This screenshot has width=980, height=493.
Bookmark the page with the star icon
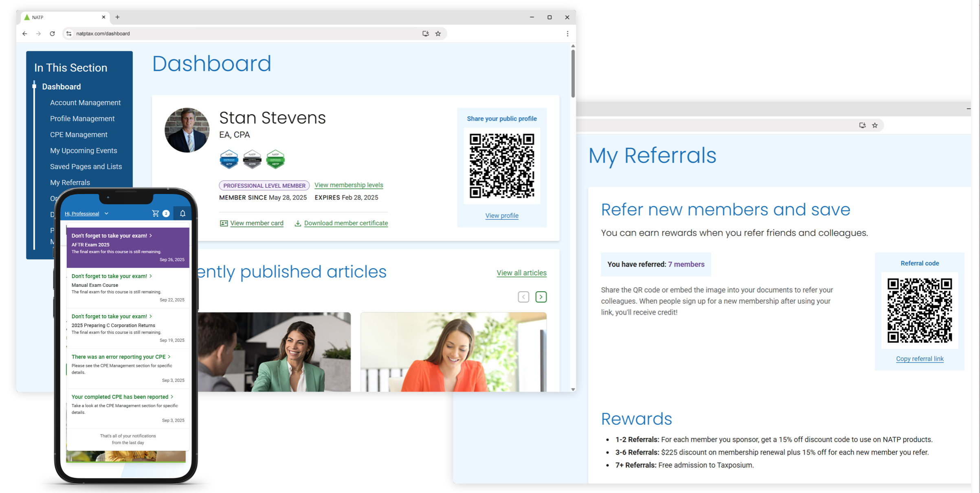pos(438,34)
